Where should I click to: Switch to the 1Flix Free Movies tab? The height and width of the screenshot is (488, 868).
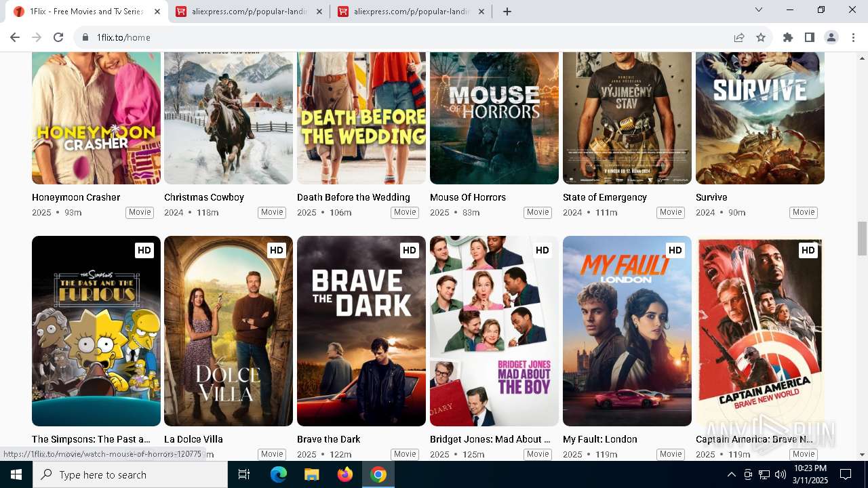tap(86, 12)
